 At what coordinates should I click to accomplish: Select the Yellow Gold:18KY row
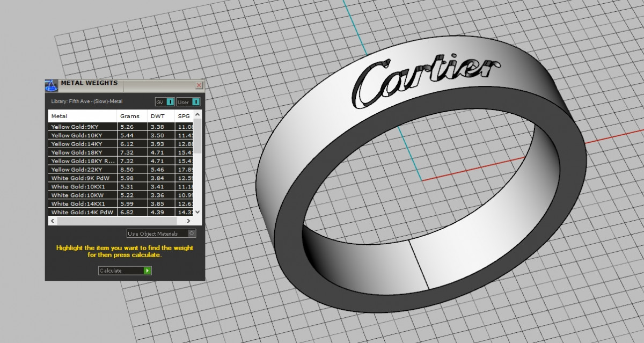coord(82,152)
